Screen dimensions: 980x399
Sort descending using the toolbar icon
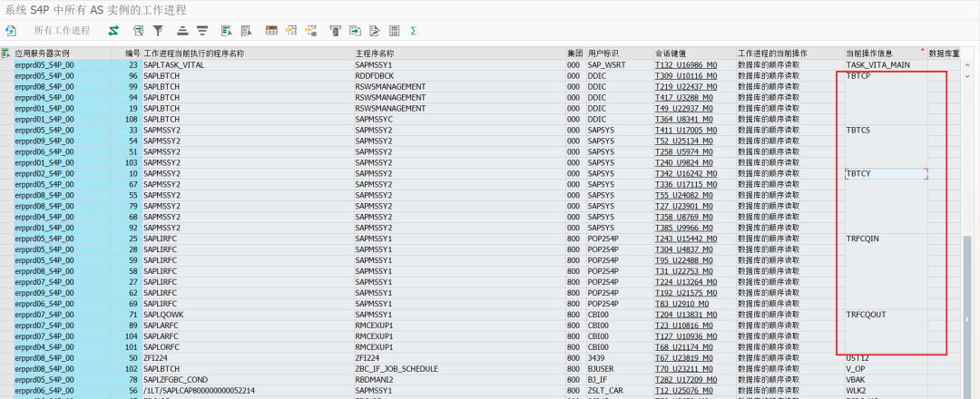(x=202, y=30)
